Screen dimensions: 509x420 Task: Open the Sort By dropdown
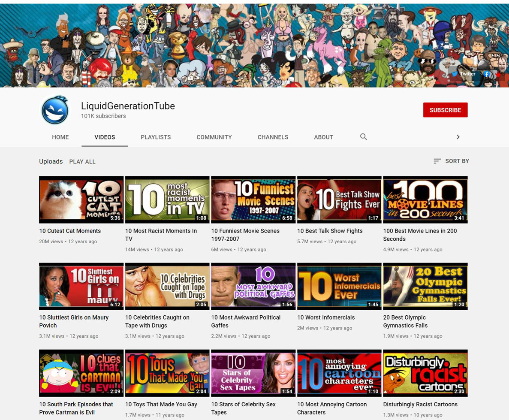451,161
